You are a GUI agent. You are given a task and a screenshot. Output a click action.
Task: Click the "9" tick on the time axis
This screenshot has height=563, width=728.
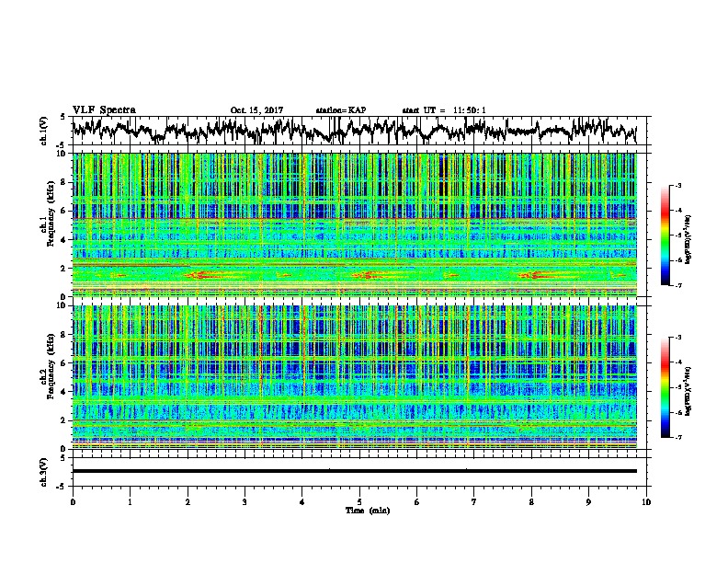[588, 502]
